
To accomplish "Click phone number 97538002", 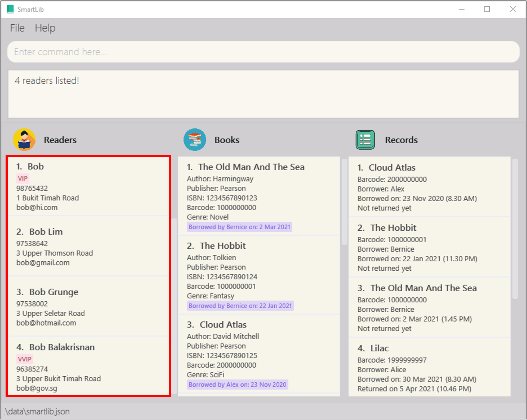I will click(x=32, y=304).
